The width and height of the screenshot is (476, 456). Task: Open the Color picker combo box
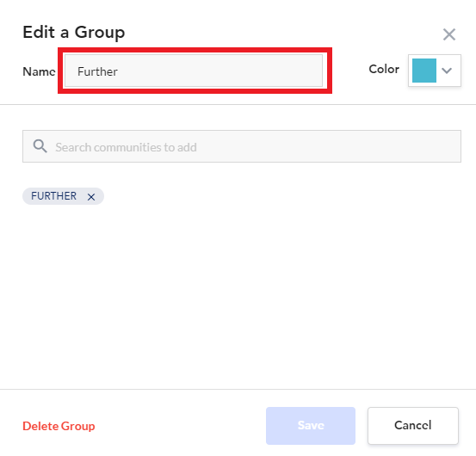[435, 71]
